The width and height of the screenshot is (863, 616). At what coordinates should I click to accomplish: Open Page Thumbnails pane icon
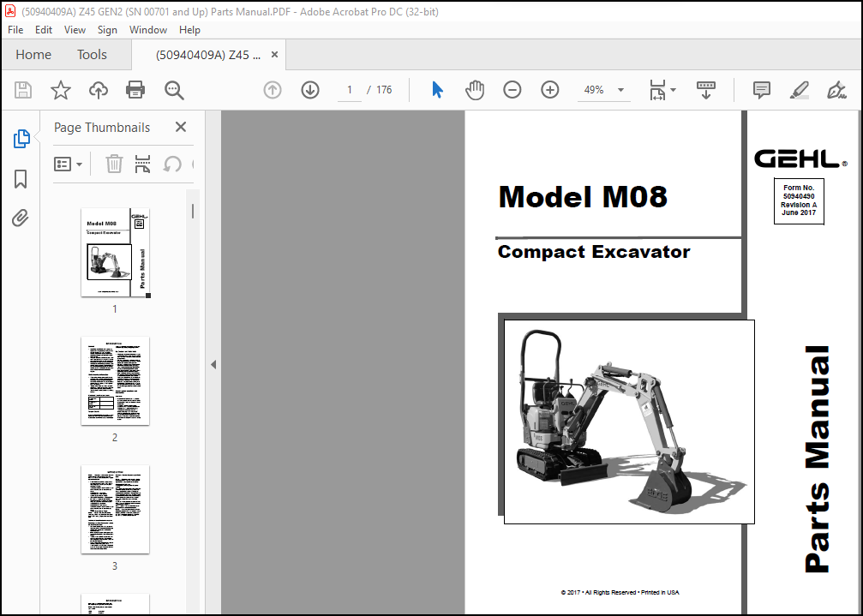[x=21, y=139]
